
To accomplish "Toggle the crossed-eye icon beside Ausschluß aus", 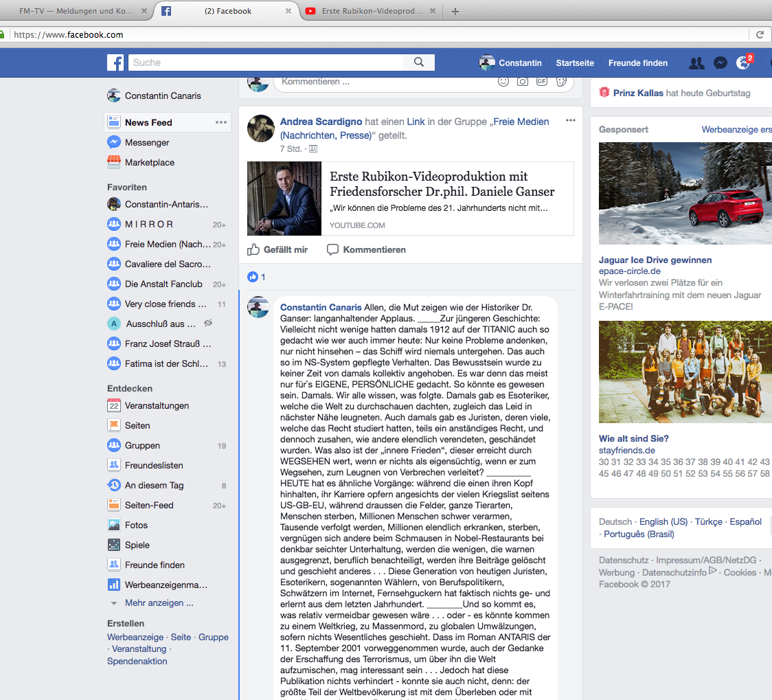I will point(208,324).
